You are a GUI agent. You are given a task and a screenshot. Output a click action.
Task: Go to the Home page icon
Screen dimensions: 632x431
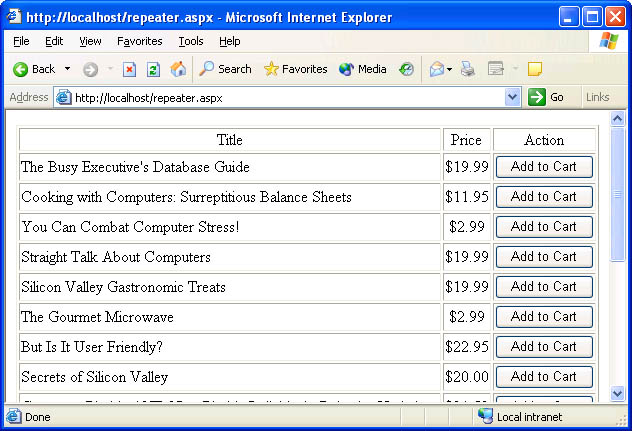[178, 69]
